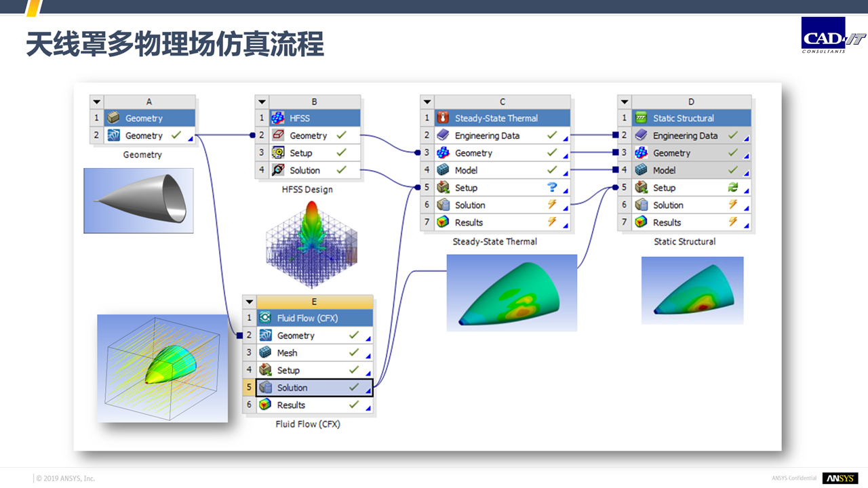Click the refresh-required status icon on system D Setup
Image resolution: width=868 pixels, height=488 pixels.
[x=733, y=188]
